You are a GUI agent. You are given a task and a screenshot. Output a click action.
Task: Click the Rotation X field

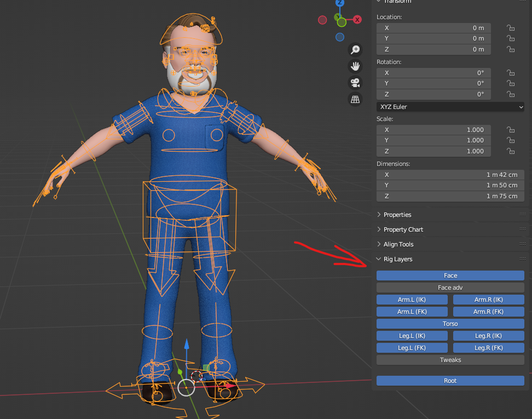coord(433,73)
